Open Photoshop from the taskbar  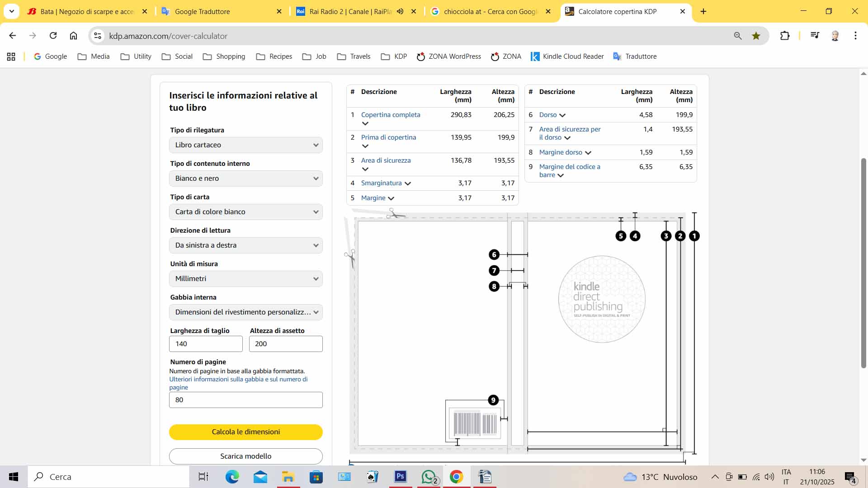click(400, 477)
